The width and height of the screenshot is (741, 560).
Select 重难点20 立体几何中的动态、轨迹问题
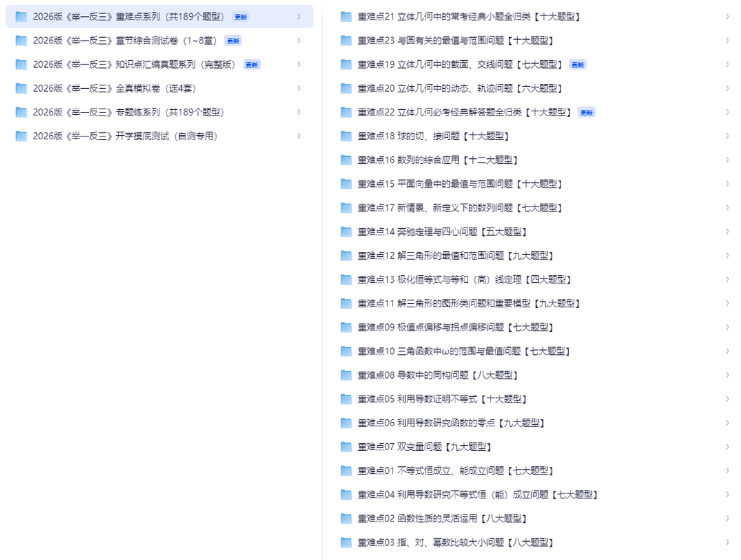point(435,88)
